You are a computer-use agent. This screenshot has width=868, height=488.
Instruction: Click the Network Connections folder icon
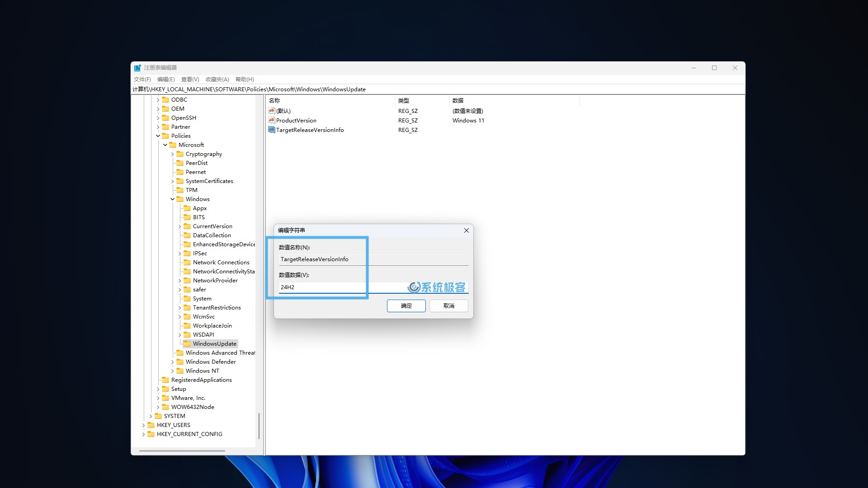187,263
